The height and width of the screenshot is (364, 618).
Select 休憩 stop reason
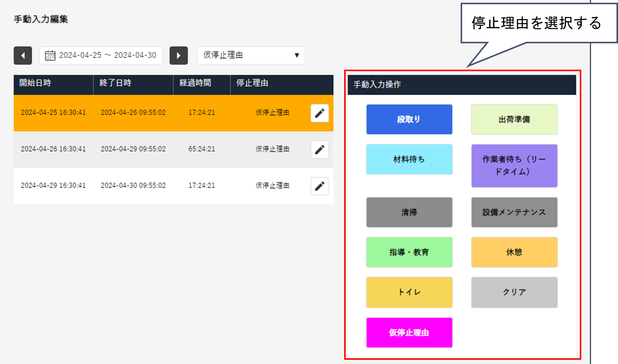pos(514,252)
